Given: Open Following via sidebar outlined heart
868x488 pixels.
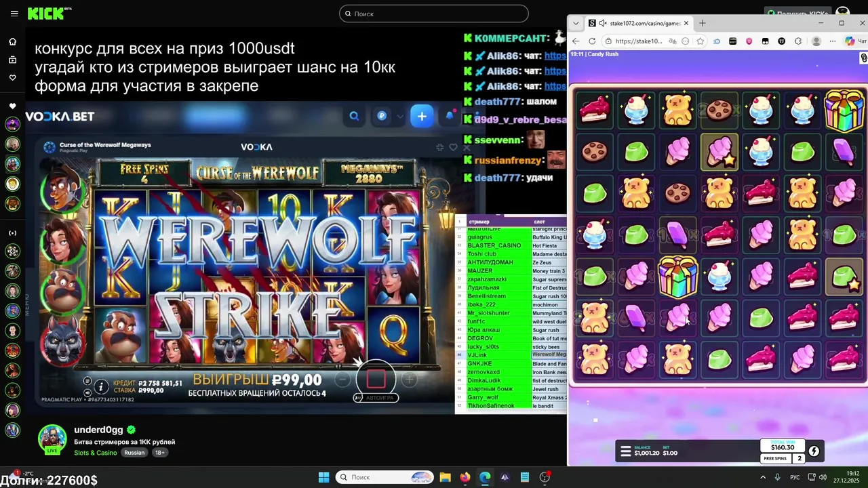Looking at the screenshot, I should coord(12,78).
